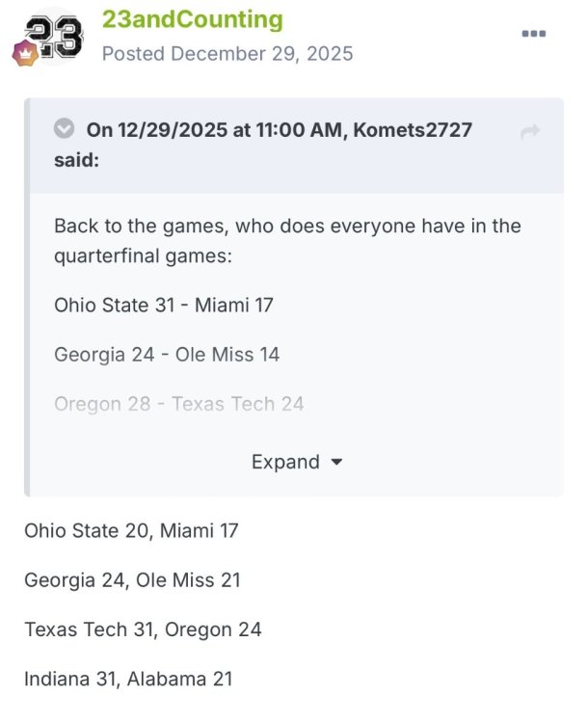Click the Indiana 31, Alabama 21 reply line

pyautogui.click(x=128, y=679)
